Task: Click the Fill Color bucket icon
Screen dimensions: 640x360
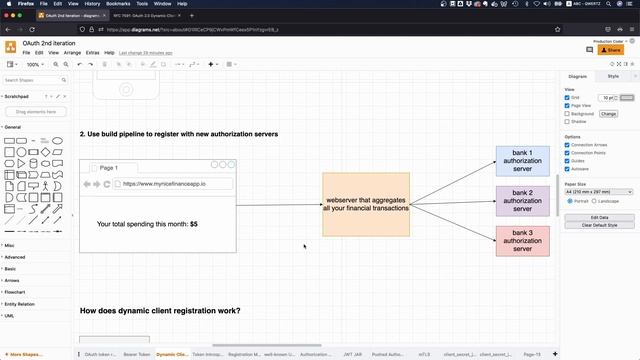Action: click(143, 64)
